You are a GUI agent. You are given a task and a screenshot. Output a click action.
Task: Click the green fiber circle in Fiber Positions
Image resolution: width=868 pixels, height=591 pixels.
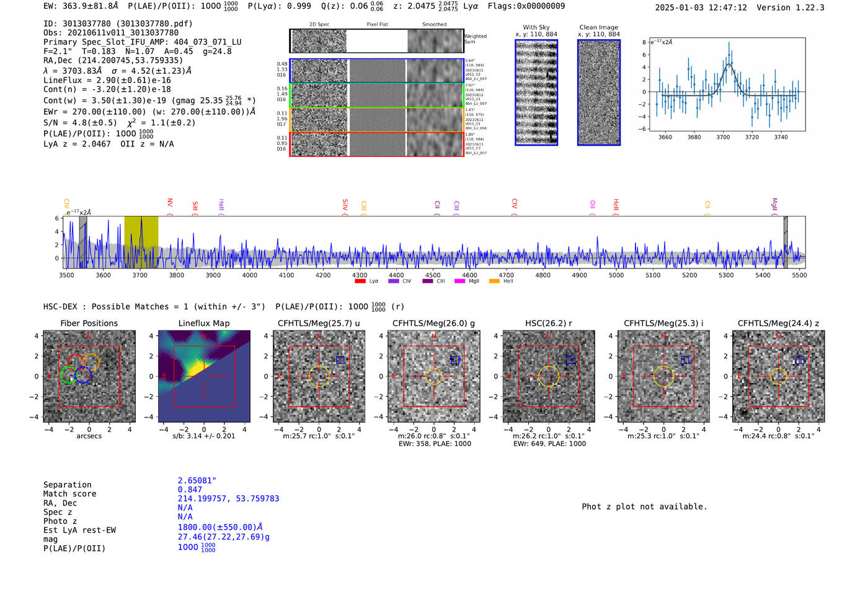pyautogui.click(x=69, y=375)
